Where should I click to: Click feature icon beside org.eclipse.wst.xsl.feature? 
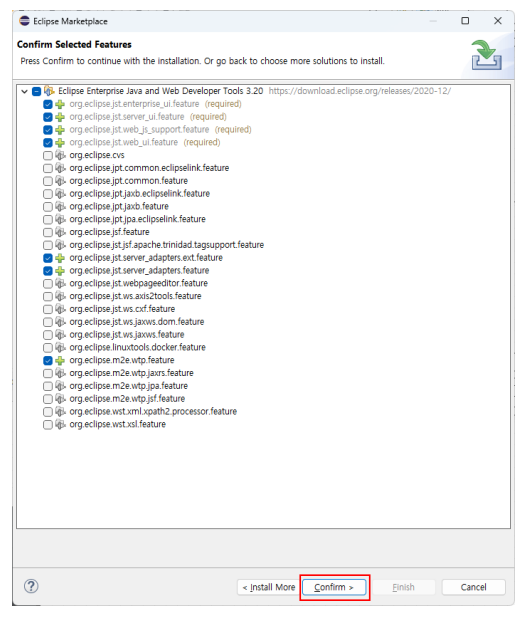[60, 425]
